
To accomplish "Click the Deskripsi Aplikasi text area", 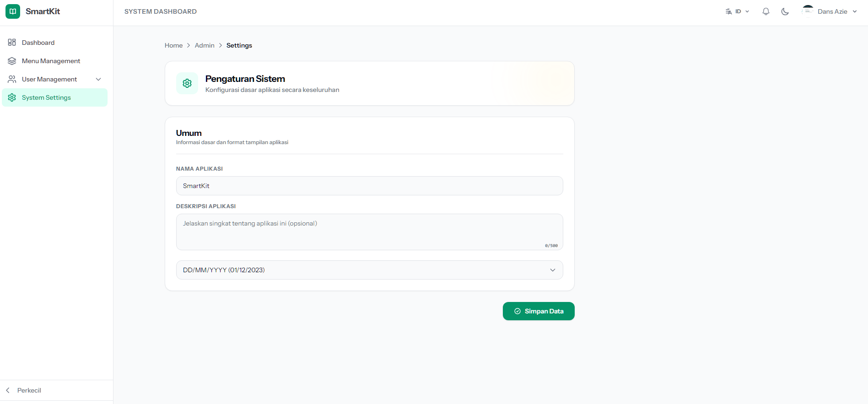I will point(370,232).
